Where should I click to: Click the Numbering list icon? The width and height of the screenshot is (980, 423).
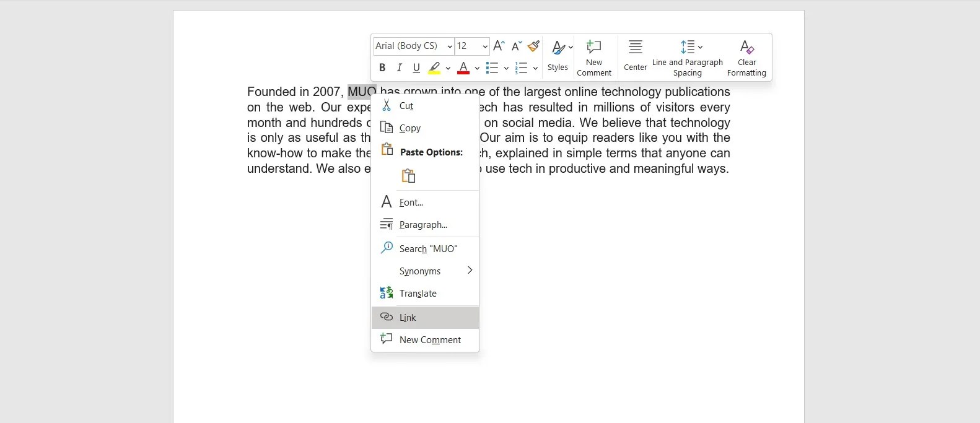click(522, 68)
